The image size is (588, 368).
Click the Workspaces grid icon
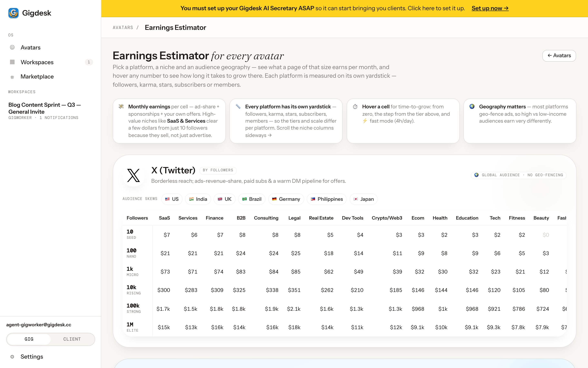(x=12, y=62)
